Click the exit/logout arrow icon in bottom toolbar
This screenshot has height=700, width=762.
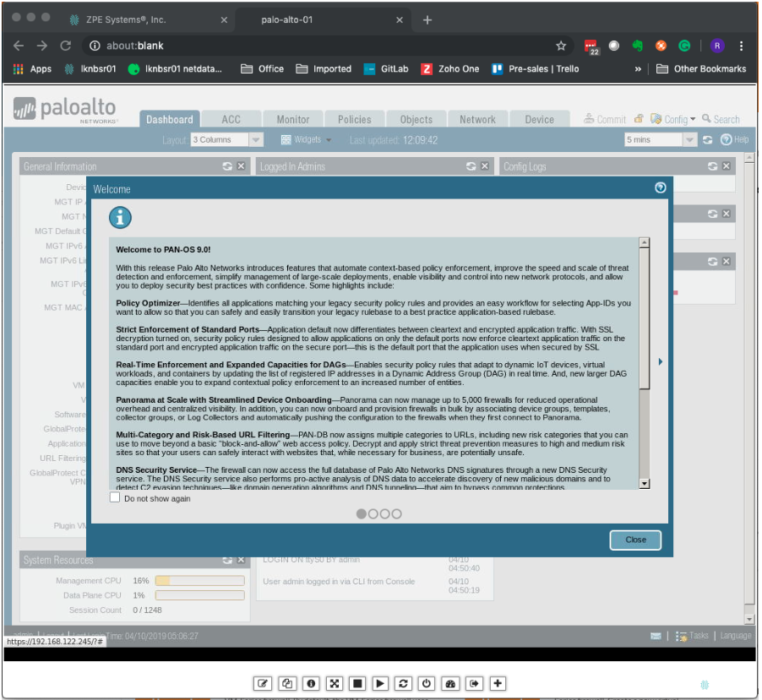pos(474,683)
